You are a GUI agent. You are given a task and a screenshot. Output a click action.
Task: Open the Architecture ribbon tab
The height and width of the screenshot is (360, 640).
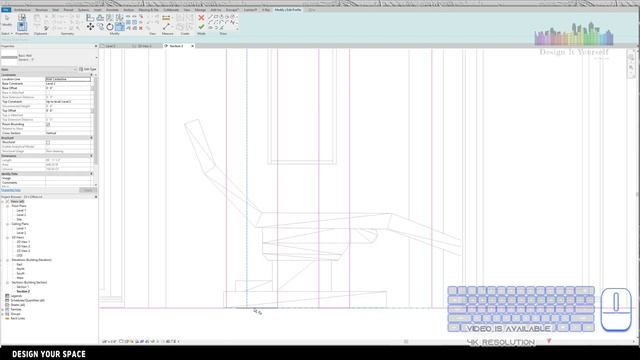pos(22,10)
